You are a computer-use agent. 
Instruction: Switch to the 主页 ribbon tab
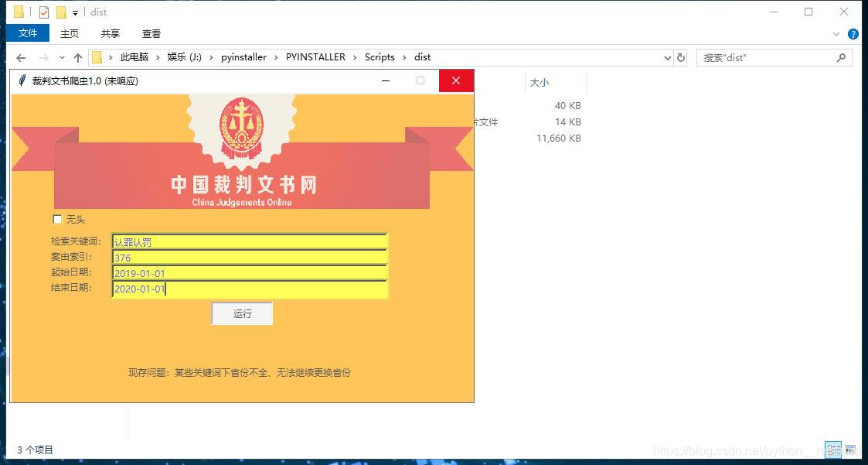(70, 34)
